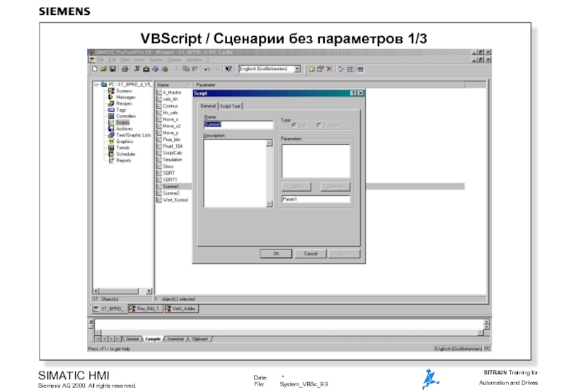Click the Undo arrow toolbar icon
Screen dimensions: 566x392
[207, 69]
